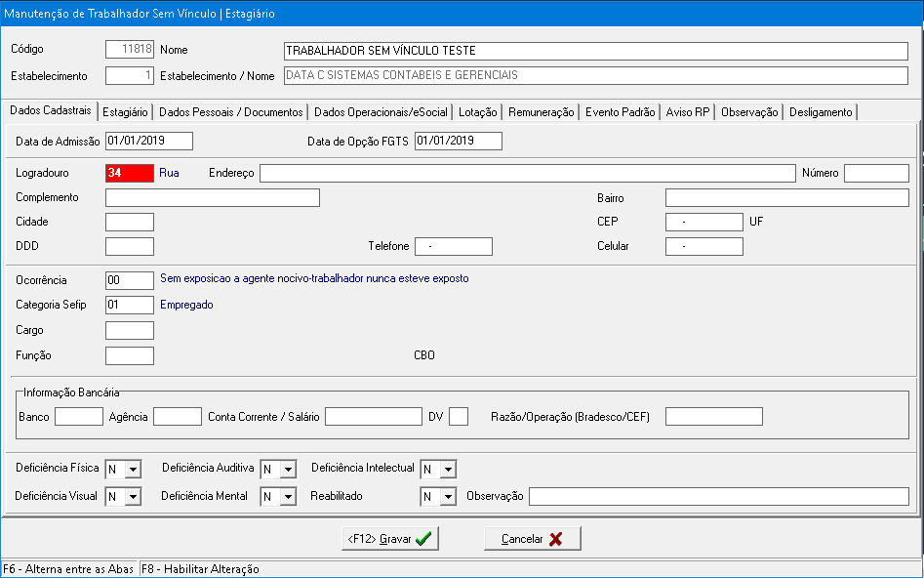The image size is (924, 578).
Task: Click the 'Informação Bancária' group label
Action: [71, 392]
